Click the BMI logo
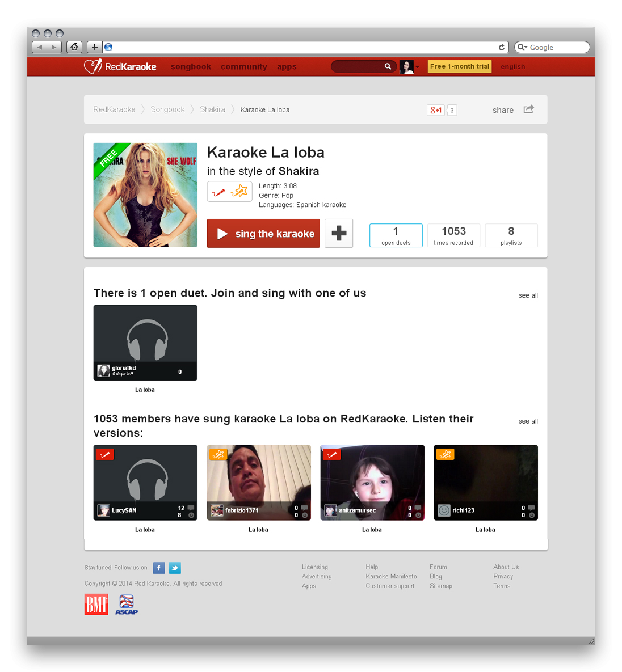 click(96, 605)
